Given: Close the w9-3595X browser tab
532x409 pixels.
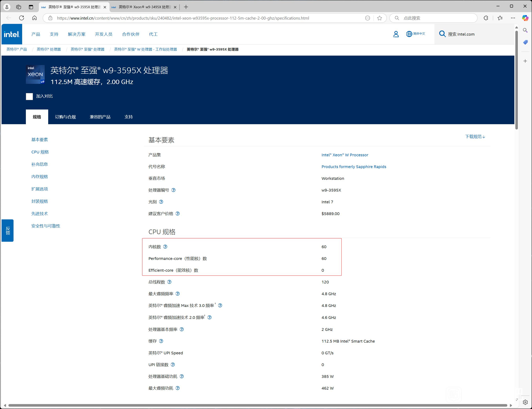Looking at the screenshot, I should 105,7.
